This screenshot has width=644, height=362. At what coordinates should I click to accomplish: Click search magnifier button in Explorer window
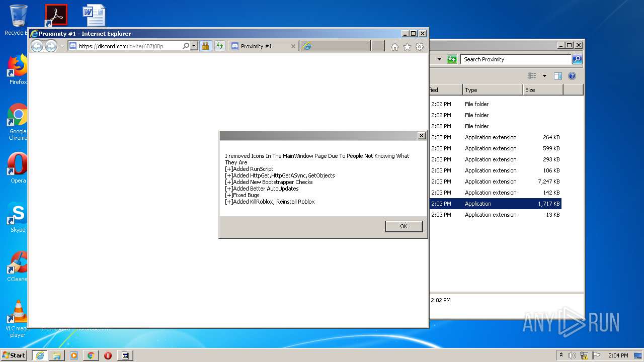[x=577, y=59]
